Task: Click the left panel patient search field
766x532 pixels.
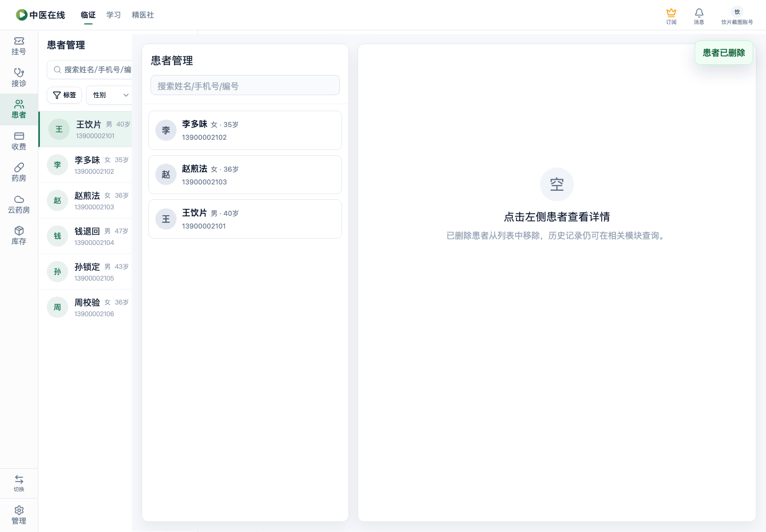Action: (x=90, y=70)
